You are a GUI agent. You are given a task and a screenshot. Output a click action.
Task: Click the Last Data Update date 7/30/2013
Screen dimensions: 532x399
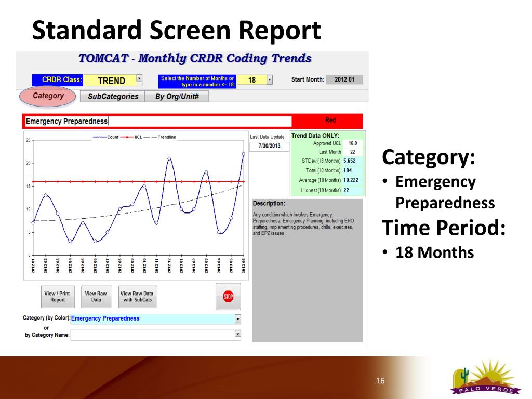[270, 146]
